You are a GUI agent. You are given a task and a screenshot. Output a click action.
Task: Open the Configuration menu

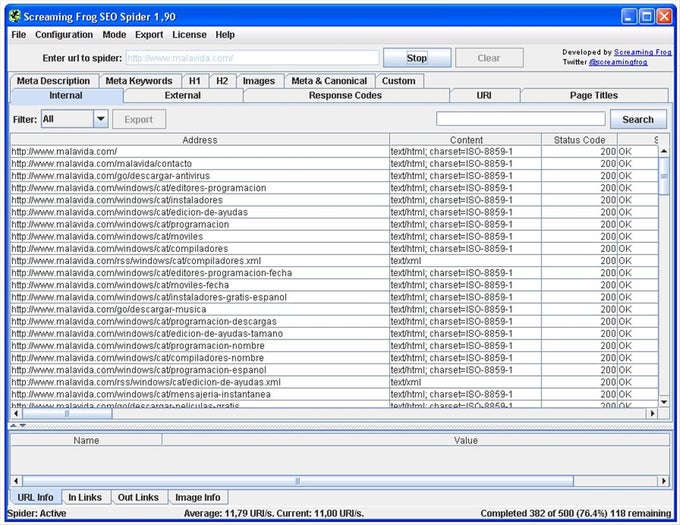click(64, 35)
